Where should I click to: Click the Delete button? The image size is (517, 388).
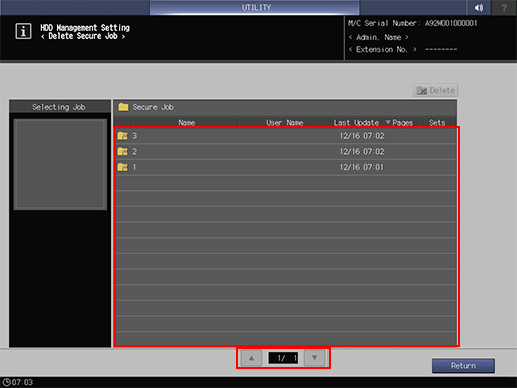click(435, 90)
